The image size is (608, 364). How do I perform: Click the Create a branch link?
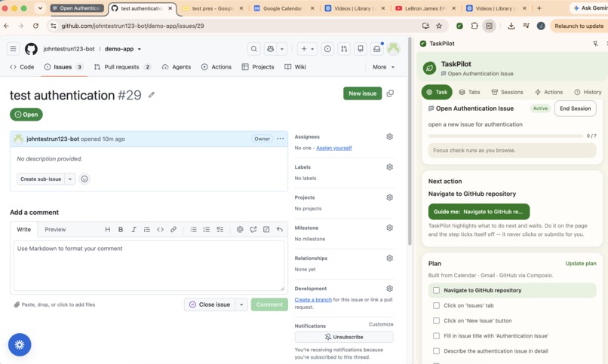point(313,300)
